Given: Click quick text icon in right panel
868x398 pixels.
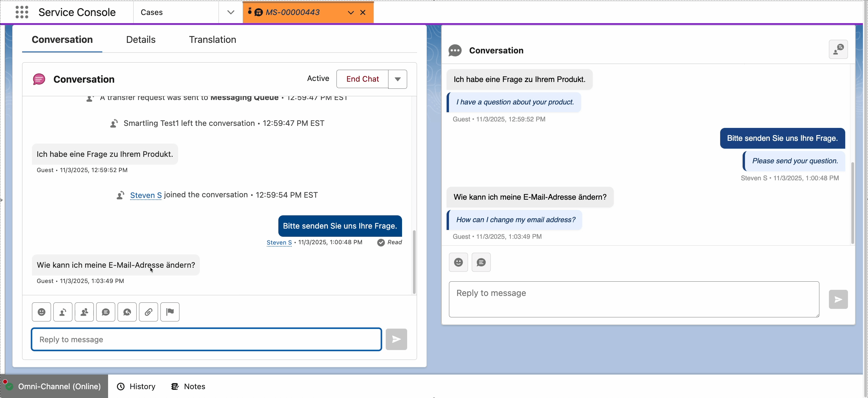Looking at the screenshot, I should coord(481,262).
